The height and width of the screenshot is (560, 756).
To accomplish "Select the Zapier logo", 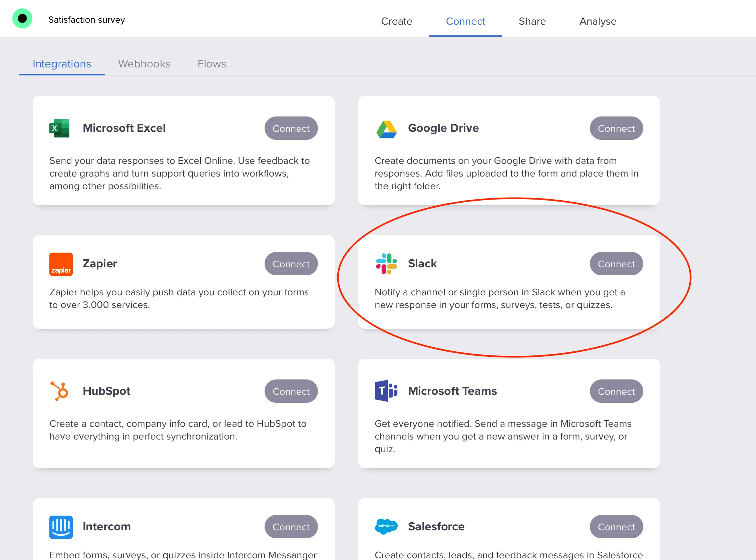I will click(x=61, y=264).
